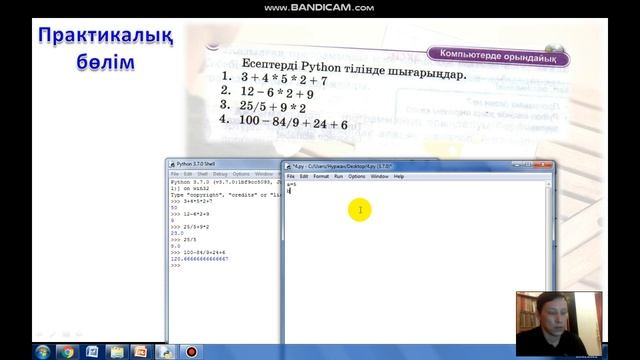This screenshot has width=640, height=360.
Task: Switch to Python IDLE taskbar icon
Action: [166, 351]
